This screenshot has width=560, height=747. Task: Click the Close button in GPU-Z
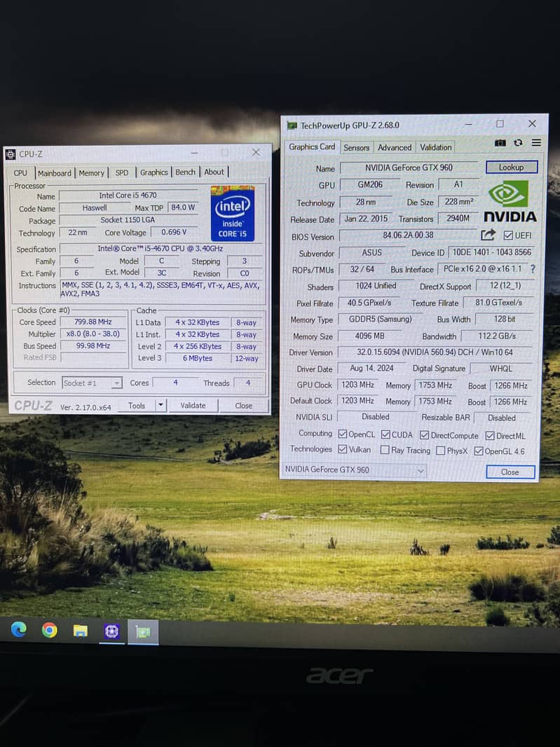click(x=510, y=472)
